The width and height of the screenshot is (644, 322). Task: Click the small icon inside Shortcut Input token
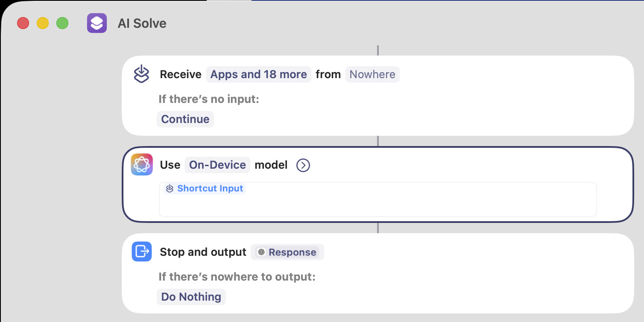click(170, 188)
